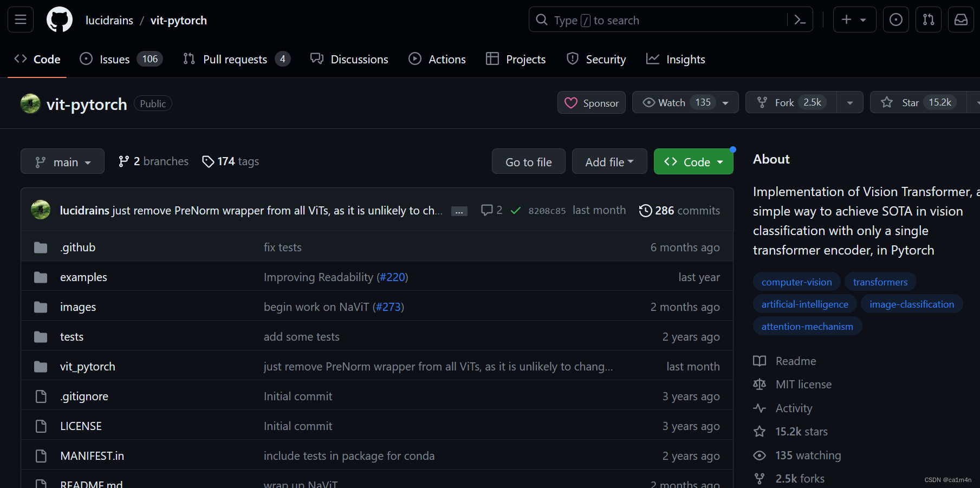
Task: Select the artificial-intelligence topic tag
Action: [804, 304]
